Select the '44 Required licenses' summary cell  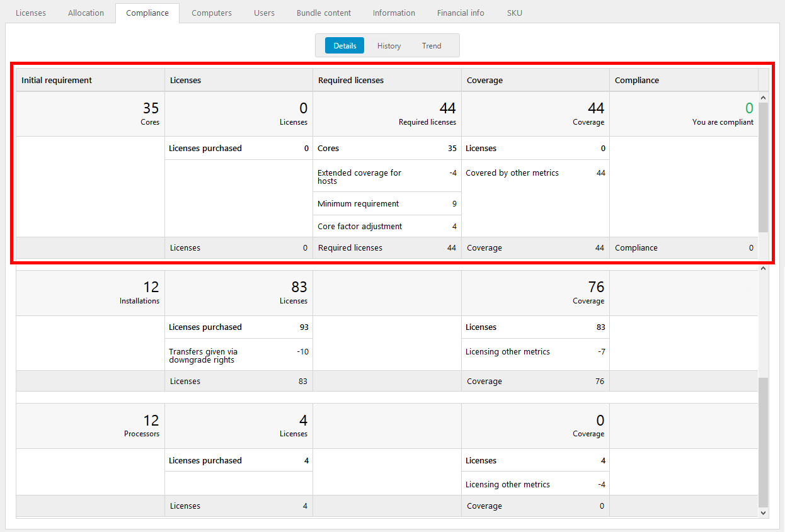pyautogui.click(x=387, y=114)
